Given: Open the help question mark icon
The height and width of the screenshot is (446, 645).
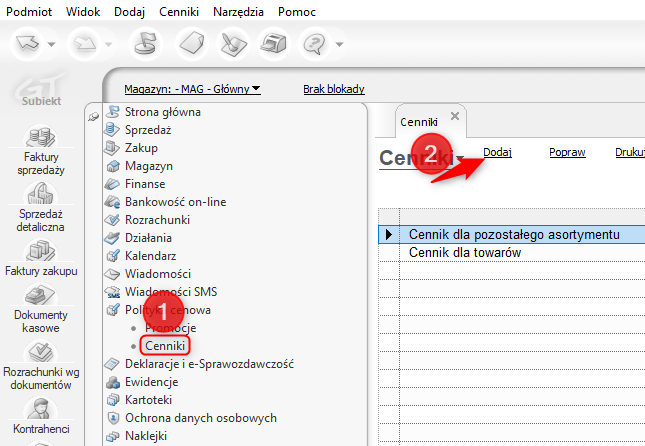Looking at the screenshot, I should [x=314, y=43].
